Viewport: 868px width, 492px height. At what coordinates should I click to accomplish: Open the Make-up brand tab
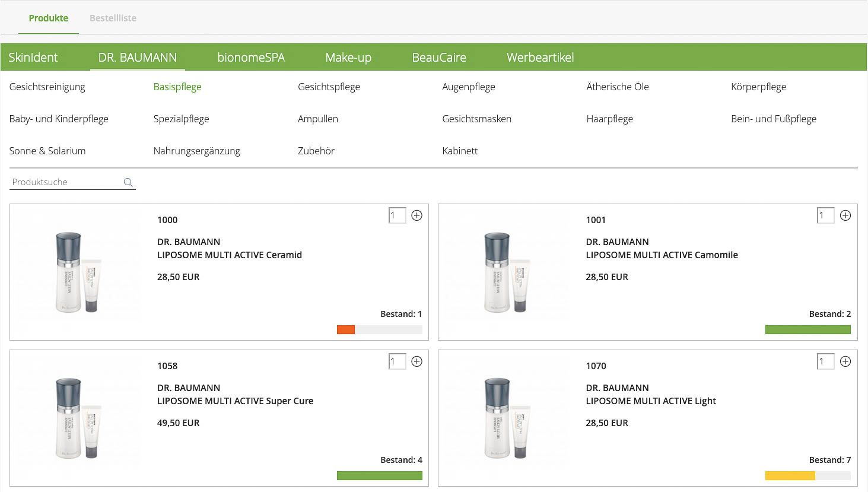pos(348,58)
